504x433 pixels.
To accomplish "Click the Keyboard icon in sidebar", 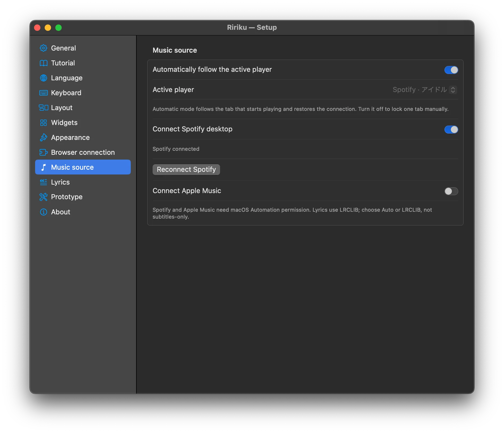I will pyautogui.click(x=43, y=93).
